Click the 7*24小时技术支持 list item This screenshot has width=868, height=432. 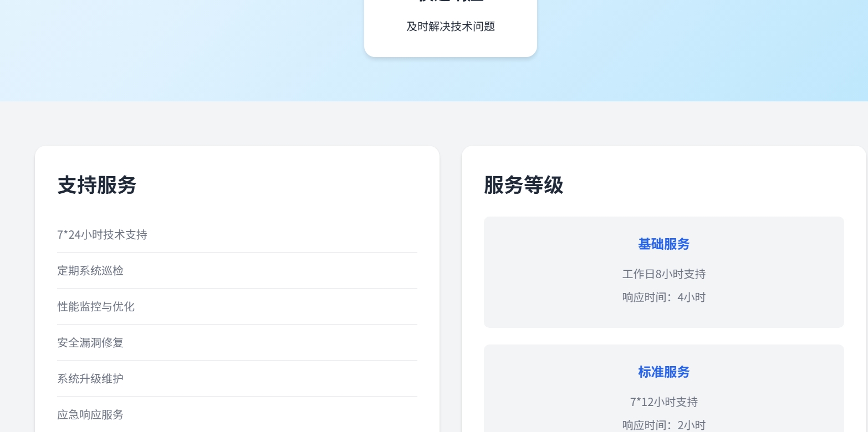click(x=102, y=235)
